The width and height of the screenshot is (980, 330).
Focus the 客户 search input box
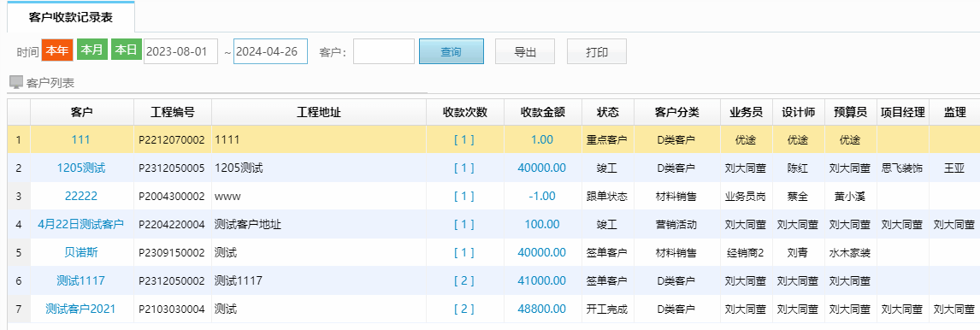pyautogui.click(x=384, y=51)
